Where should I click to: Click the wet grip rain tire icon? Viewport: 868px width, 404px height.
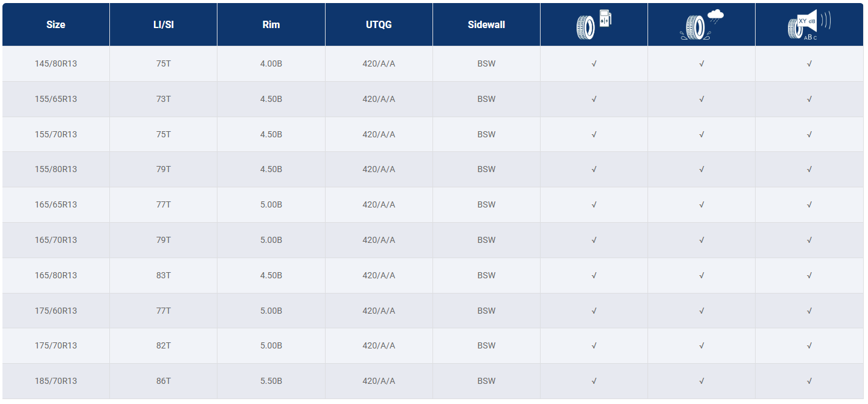click(701, 25)
